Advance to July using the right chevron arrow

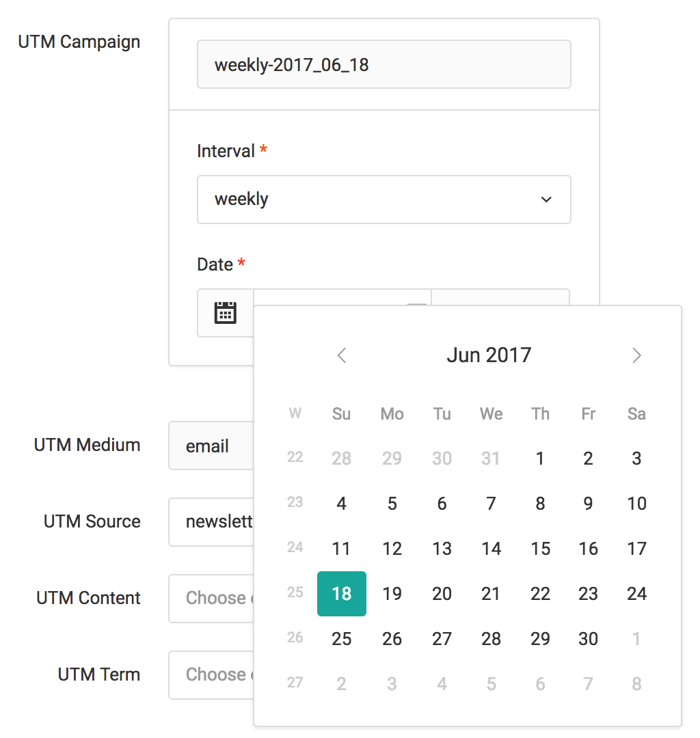(636, 355)
